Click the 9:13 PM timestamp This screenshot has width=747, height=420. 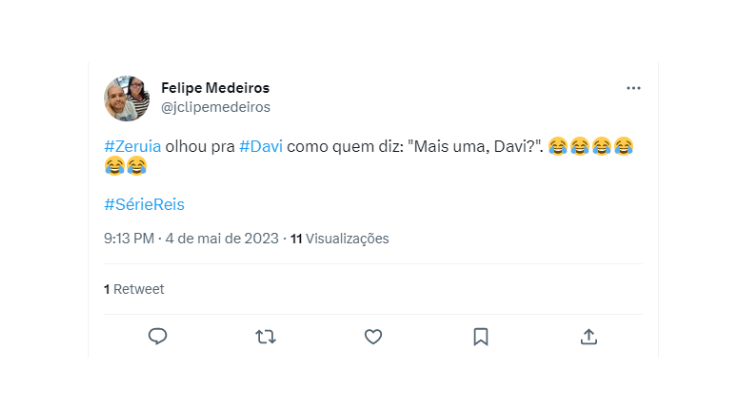tap(129, 239)
